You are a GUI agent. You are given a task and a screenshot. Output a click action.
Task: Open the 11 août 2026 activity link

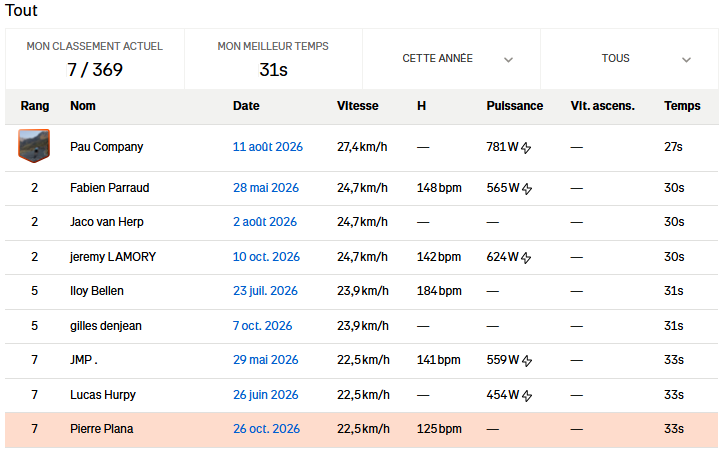[x=267, y=147]
